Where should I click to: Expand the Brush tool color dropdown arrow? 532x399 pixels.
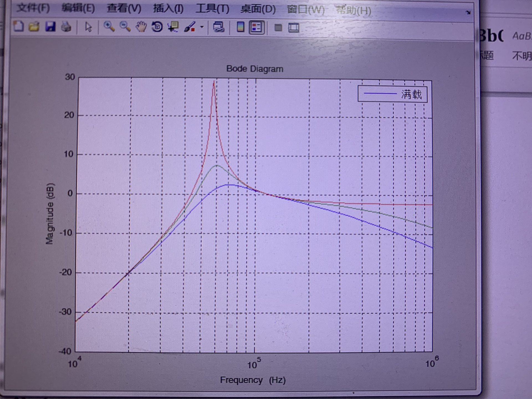(202, 27)
